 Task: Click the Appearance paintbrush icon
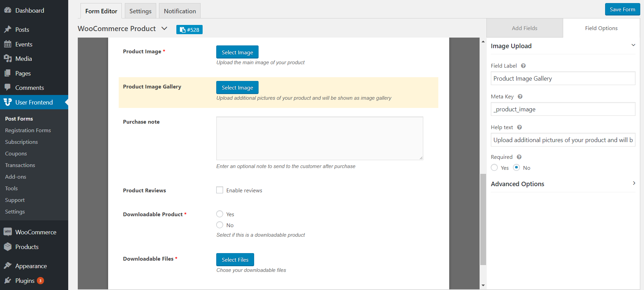(x=8, y=266)
